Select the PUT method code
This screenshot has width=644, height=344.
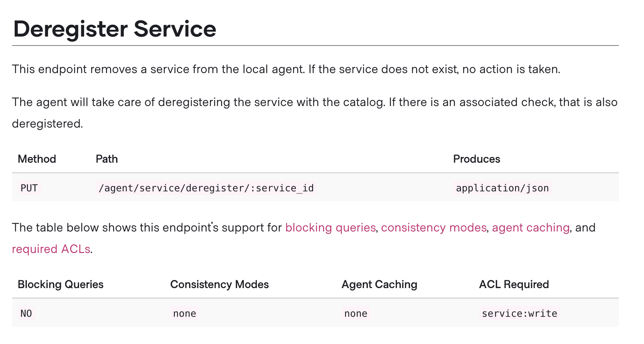(x=29, y=188)
